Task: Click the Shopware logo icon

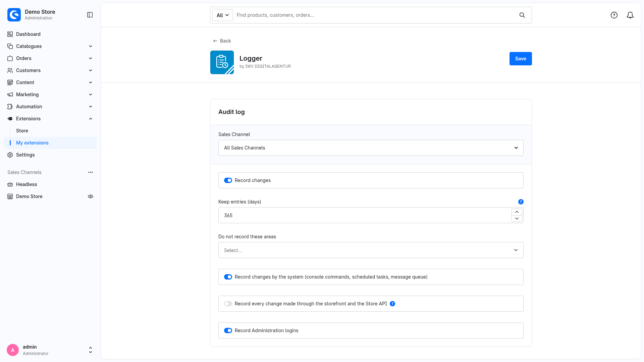Action: click(x=14, y=15)
